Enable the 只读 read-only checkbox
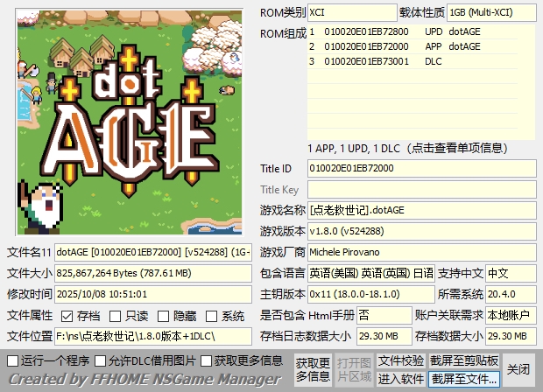543x392 pixels. coord(116,316)
